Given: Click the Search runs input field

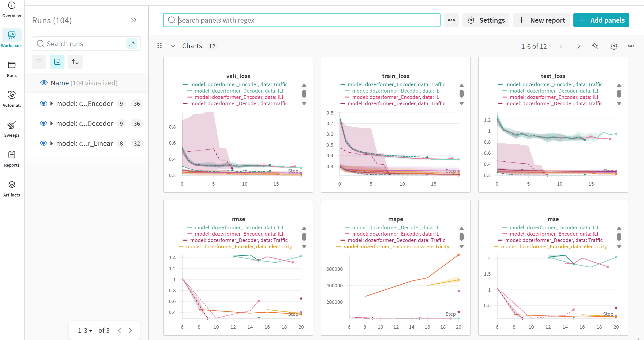Looking at the screenshot, I should pyautogui.click(x=86, y=44).
